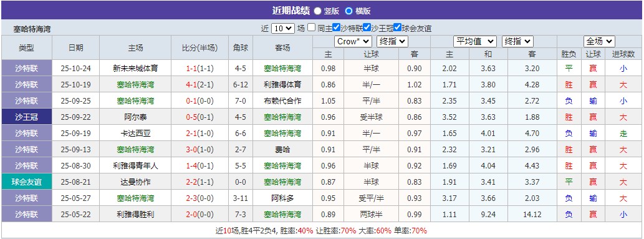Click team 利雅得青年人
Viewport: 644px width, 239px height.
[135, 165]
